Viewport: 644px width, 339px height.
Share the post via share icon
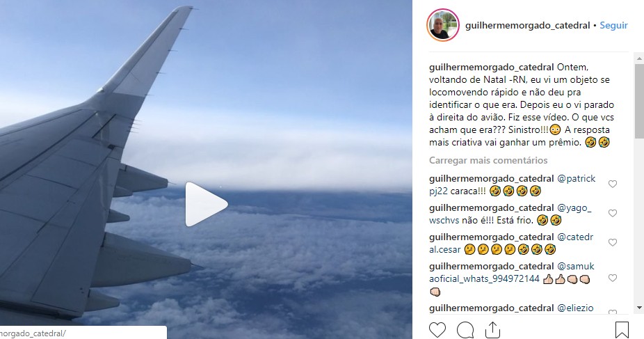point(492,330)
